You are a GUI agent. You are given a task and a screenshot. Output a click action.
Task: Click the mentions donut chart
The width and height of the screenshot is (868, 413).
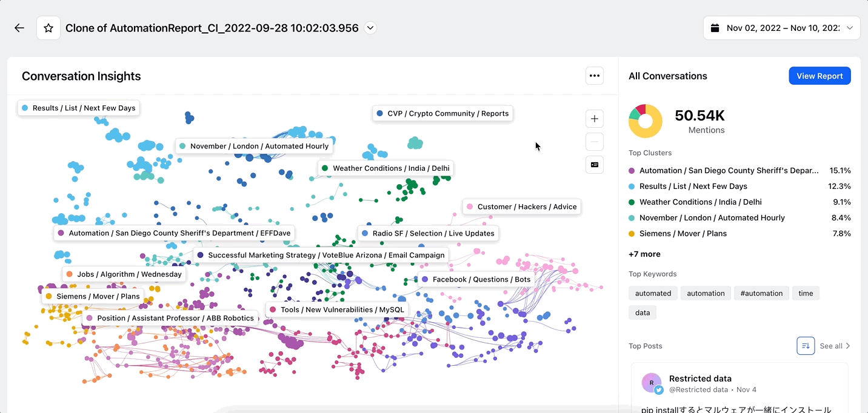pyautogui.click(x=646, y=121)
